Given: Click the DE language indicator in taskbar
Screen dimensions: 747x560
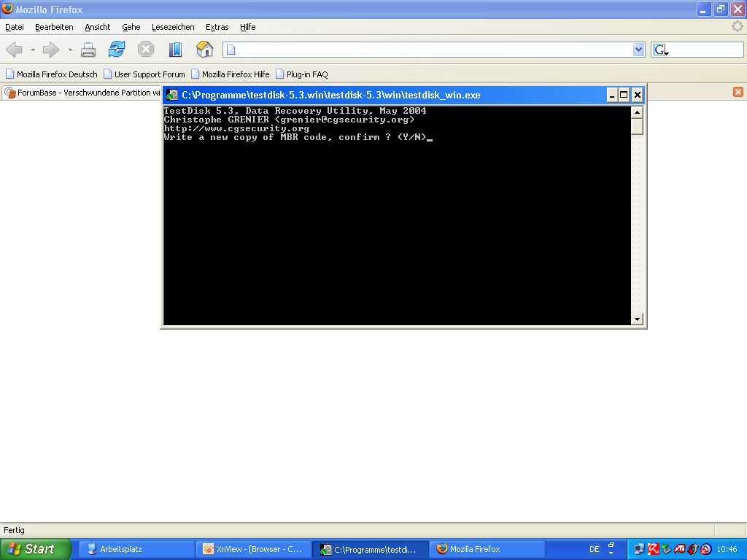Looking at the screenshot, I should [x=594, y=549].
